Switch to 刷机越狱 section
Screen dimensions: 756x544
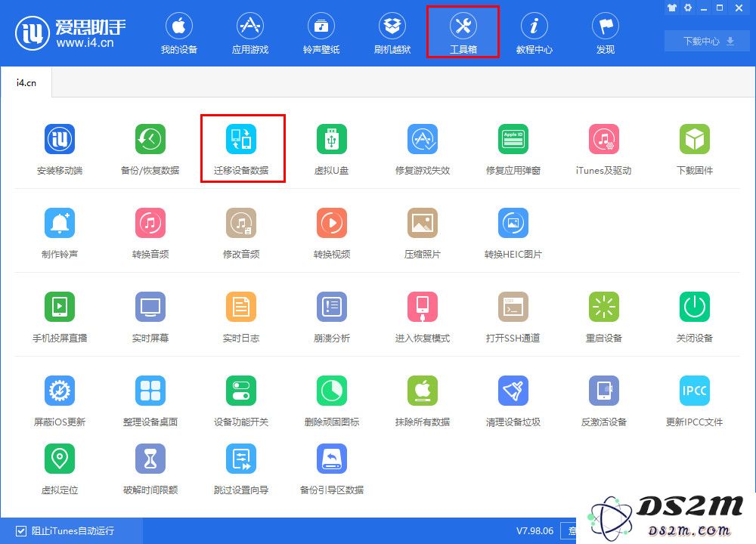pyautogui.click(x=392, y=32)
